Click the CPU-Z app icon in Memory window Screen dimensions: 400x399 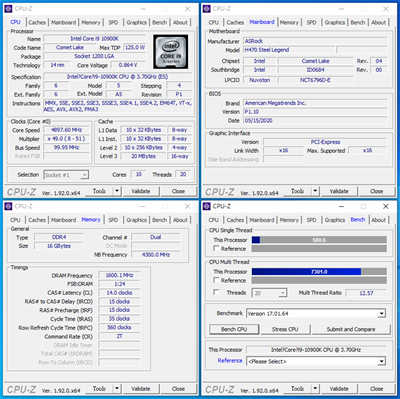click(x=8, y=206)
